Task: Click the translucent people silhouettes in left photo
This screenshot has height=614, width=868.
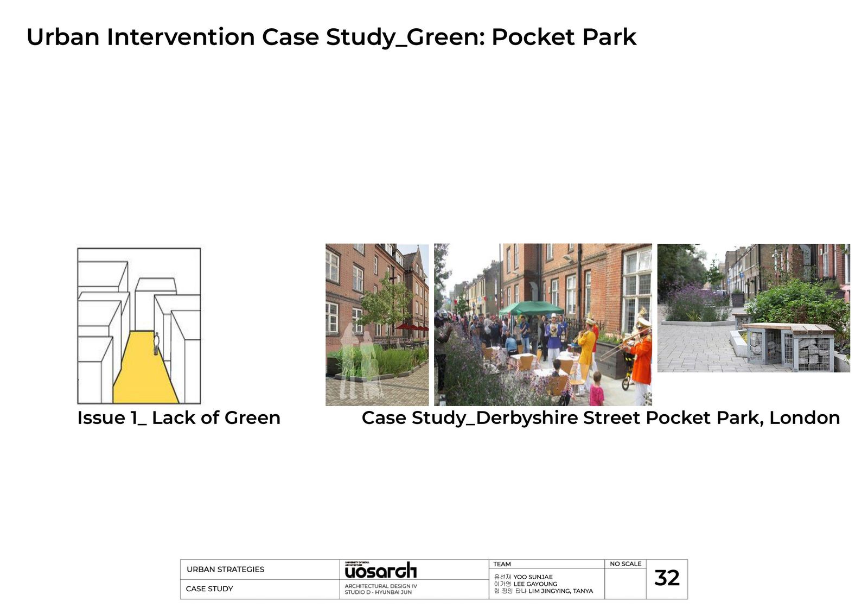Action: pyautogui.click(x=358, y=358)
